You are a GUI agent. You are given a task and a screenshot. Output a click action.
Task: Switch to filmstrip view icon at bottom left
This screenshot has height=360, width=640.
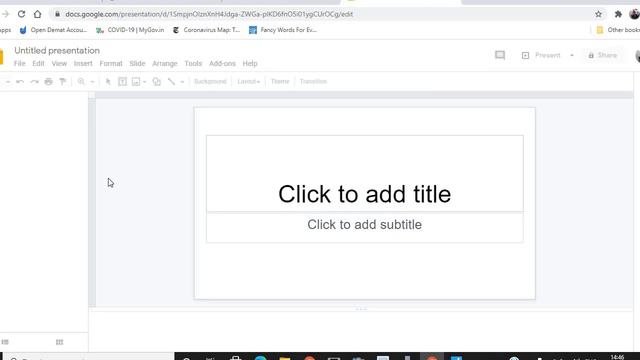click(x=5, y=342)
